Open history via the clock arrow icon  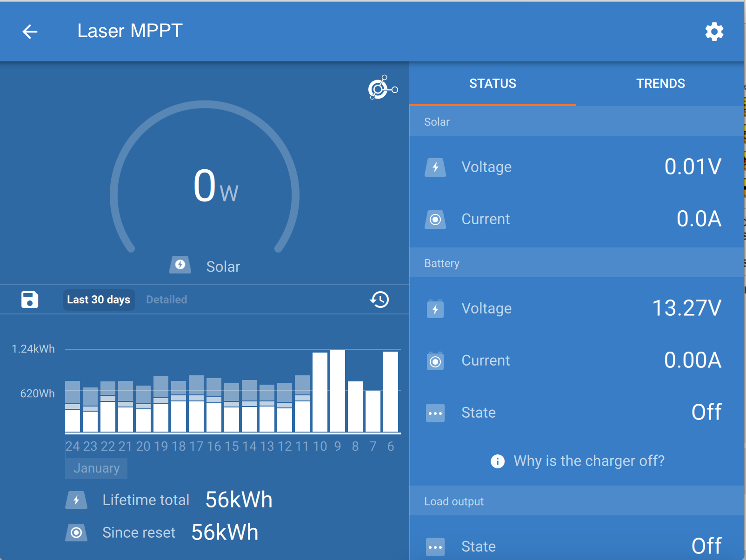pos(380,300)
